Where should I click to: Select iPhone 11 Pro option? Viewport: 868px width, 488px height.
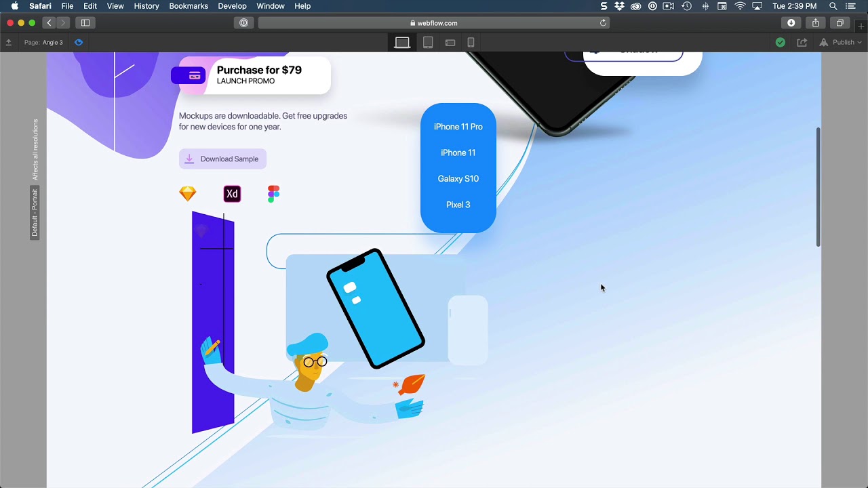coord(458,127)
